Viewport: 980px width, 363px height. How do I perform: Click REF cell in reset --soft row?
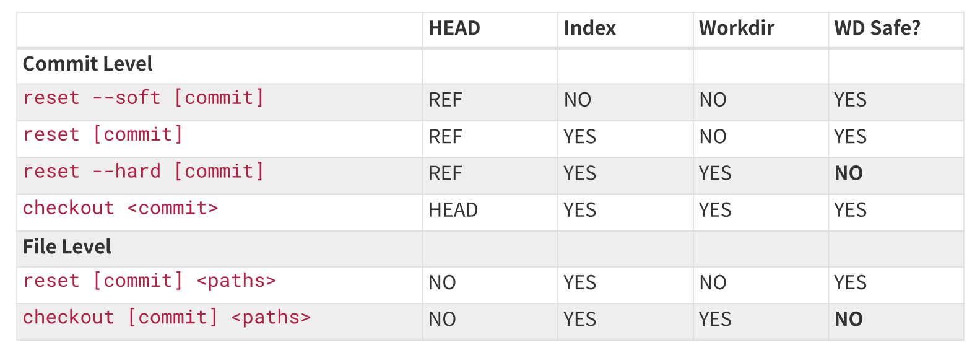tap(445, 100)
